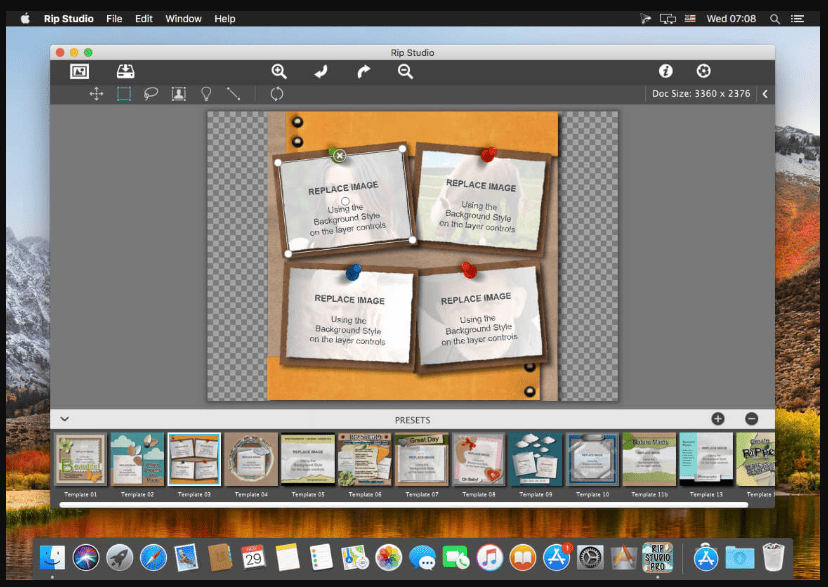
Task: Click the screen mirroring display icon in menu bar
Action: click(x=667, y=18)
